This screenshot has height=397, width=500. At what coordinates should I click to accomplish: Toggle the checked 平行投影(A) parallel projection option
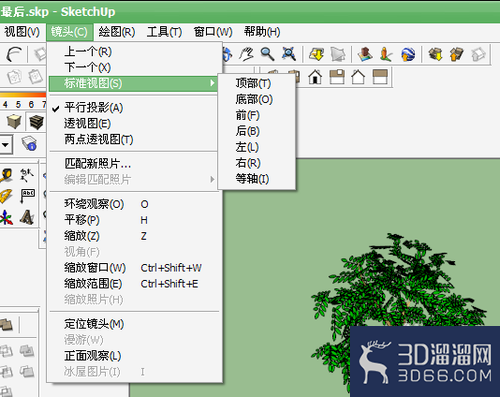coord(133,108)
